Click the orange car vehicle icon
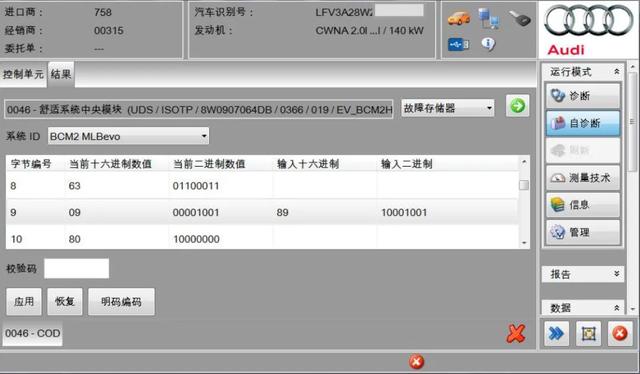This screenshot has height=374, width=640. tap(459, 18)
